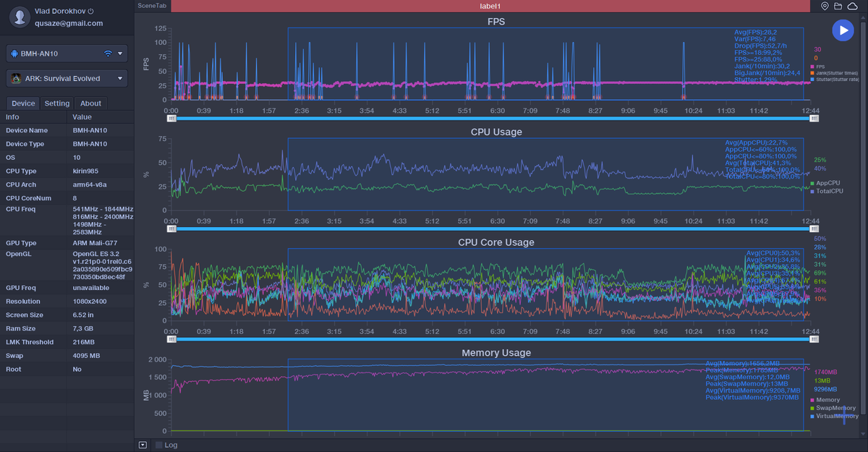Select the 216MB LMK Threshold value

pyautogui.click(x=84, y=342)
